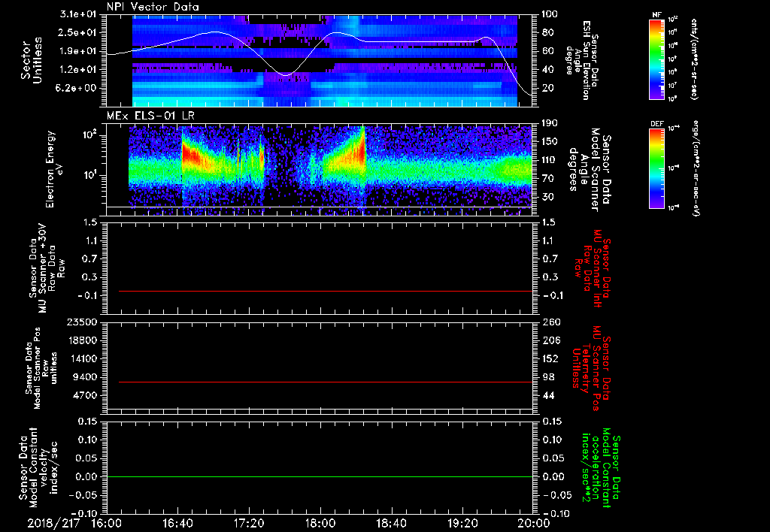Screen dimensions: 770x532
Task: Click the "16:00" time axis label
Action: pyautogui.click(x=107, y=523)
